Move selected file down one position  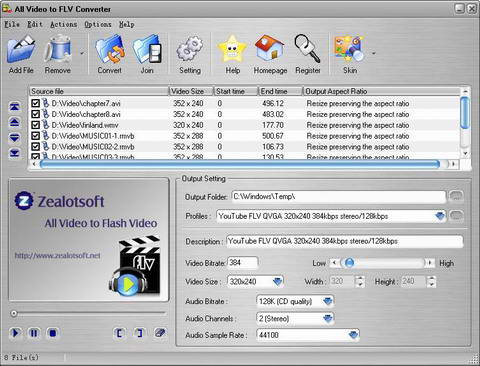(x=14, y=137)
